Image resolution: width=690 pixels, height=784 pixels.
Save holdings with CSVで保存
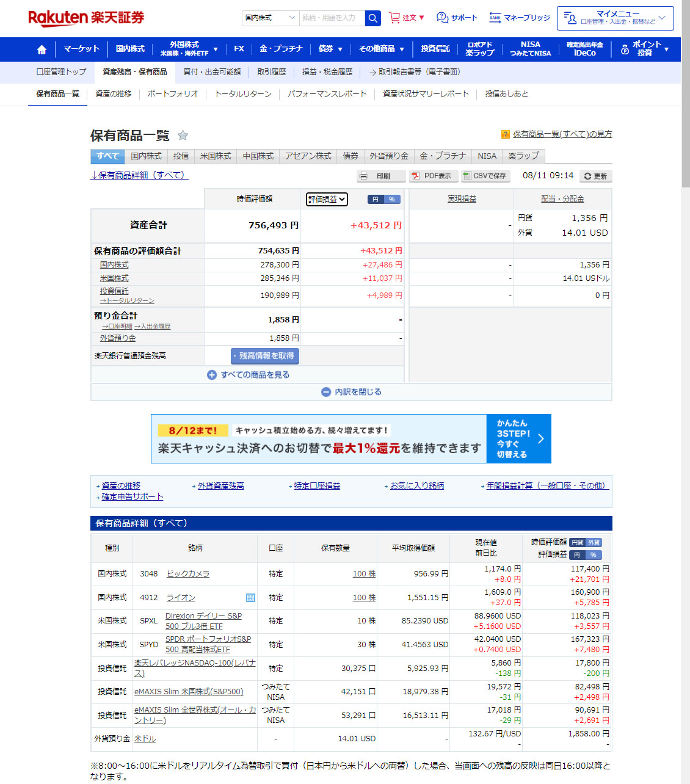485,176
